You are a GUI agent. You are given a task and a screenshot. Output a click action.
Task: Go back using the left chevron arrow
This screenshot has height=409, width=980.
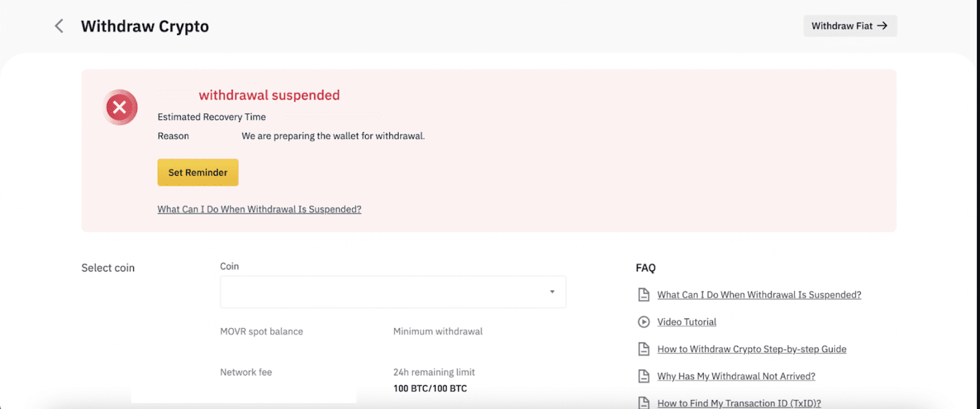click(59, 26)
